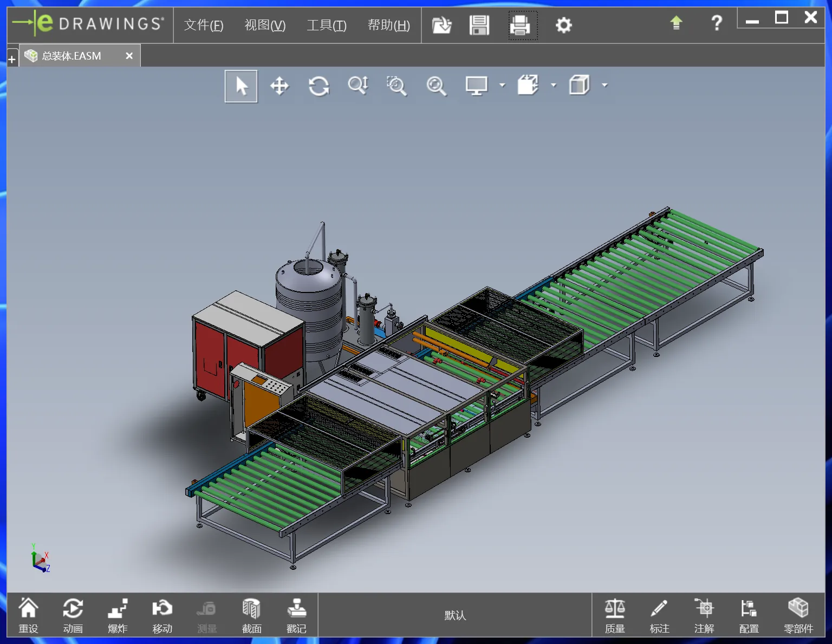Activate the Pan tool
This screenshot has width=832, height=644.
pos(279,86)
